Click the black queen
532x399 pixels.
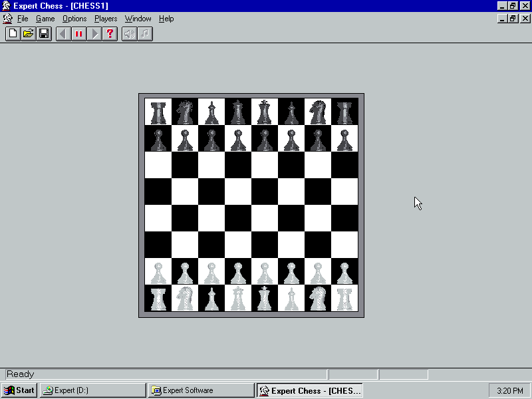238,112
